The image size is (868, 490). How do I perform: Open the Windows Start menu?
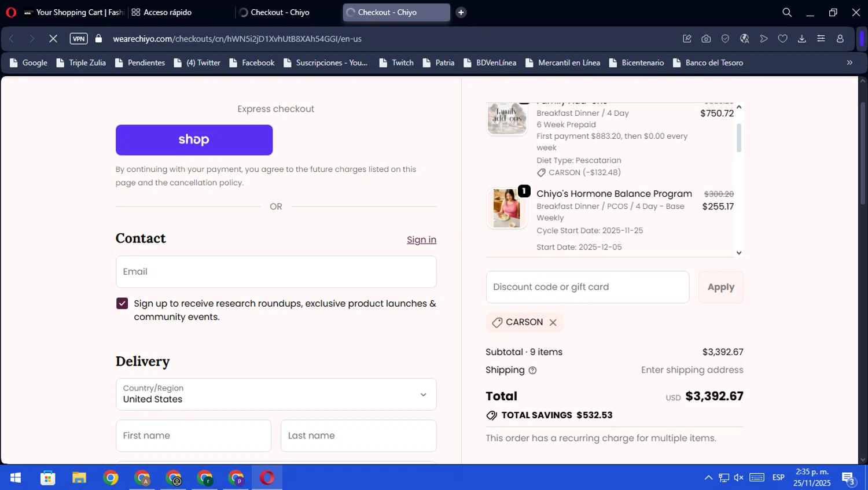16,478
